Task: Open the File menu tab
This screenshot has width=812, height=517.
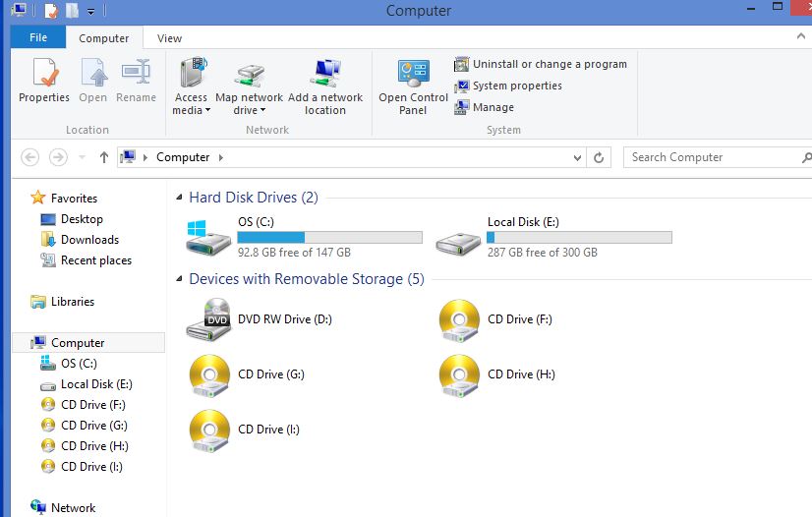Action: click(x=38, y=38)
